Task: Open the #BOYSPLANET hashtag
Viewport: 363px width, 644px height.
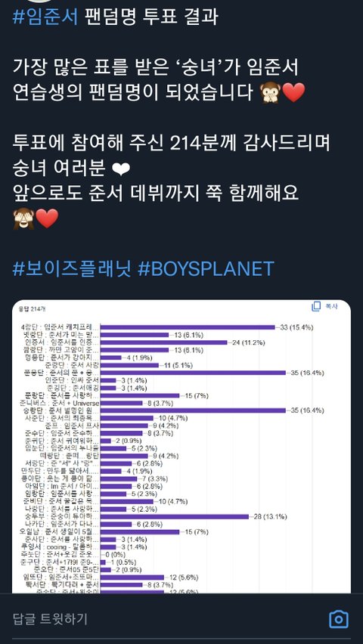Action: pyautogui.click(x=206, y=269)
